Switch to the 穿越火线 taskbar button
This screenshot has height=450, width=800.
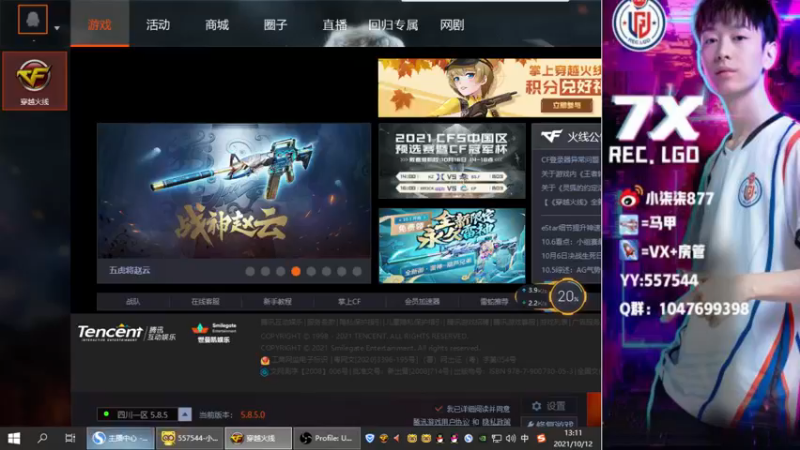tap(258, 438)
